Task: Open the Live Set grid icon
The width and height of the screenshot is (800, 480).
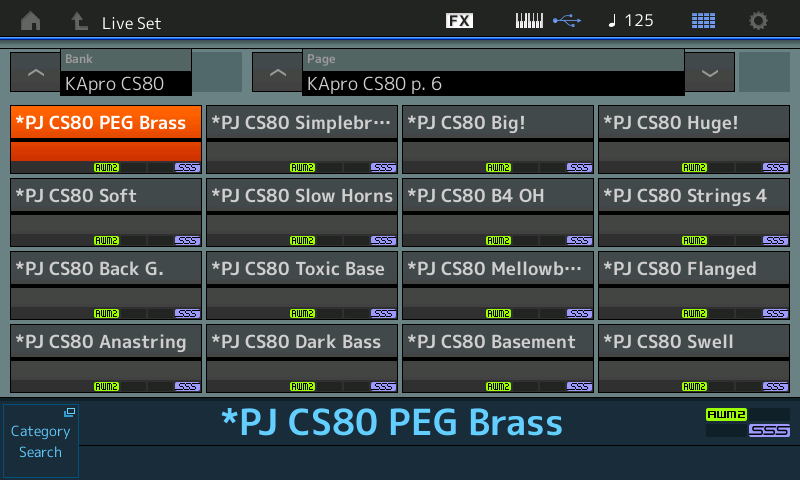Action: [703, 21]
